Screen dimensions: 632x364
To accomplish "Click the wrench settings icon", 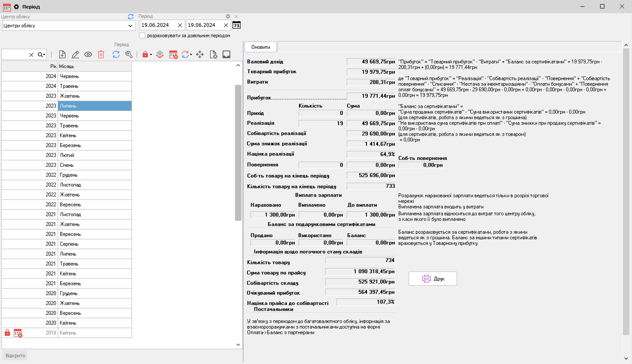I will point(129,55).
